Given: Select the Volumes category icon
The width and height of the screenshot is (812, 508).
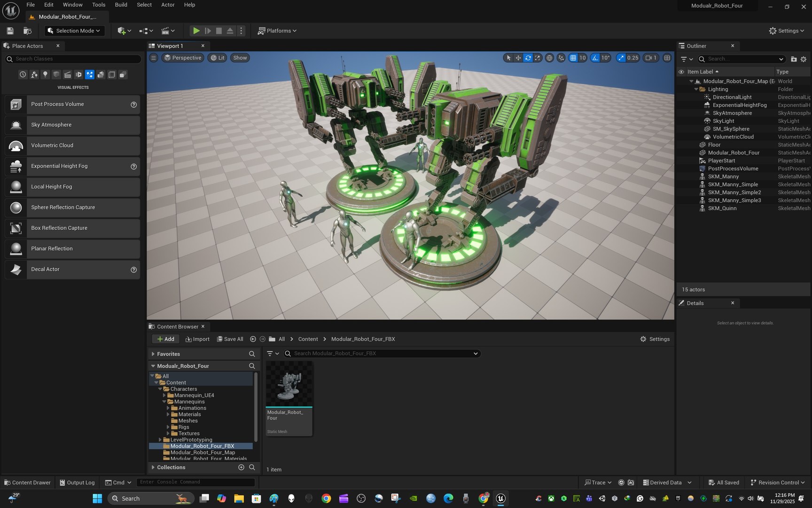Looking at the screenshot, I should point(112,74).
